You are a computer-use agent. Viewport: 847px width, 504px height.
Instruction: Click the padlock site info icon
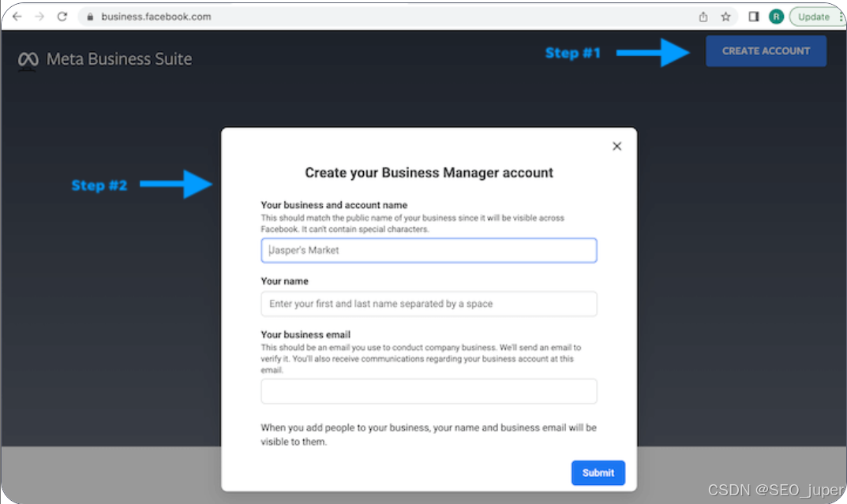coord(91,17)
